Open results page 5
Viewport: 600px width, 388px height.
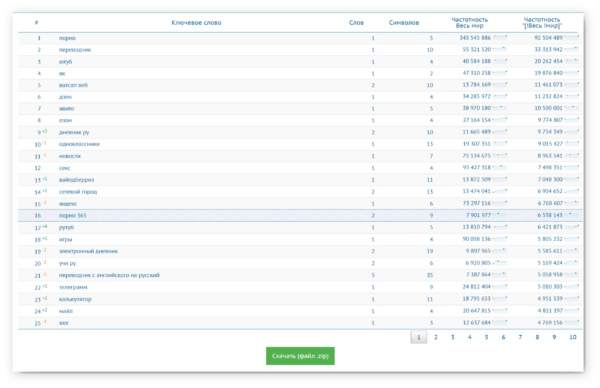click(486, 337)
